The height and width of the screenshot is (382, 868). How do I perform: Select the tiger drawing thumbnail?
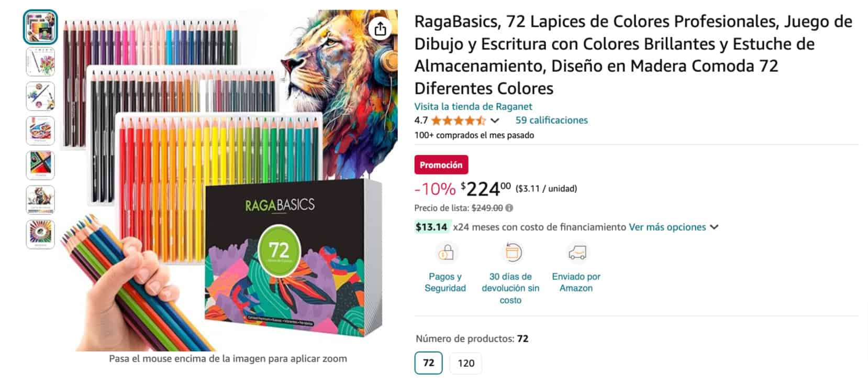click(x=40, y=200)
